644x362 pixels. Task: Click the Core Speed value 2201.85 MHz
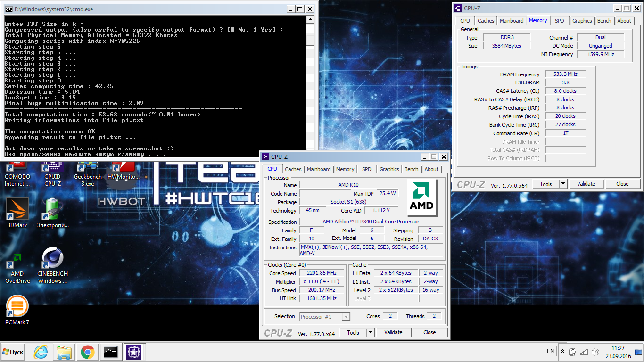pyautogui.click(x=322, y=273)
